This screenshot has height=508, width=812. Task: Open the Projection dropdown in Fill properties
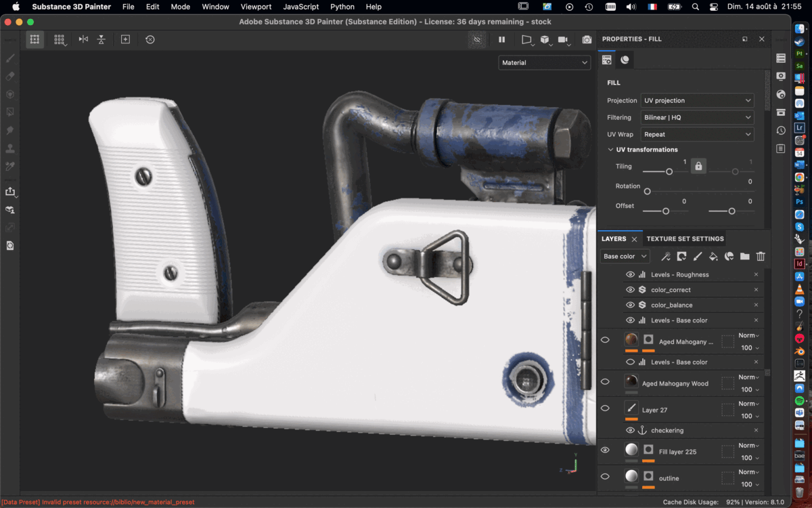(x=697, y=100)
